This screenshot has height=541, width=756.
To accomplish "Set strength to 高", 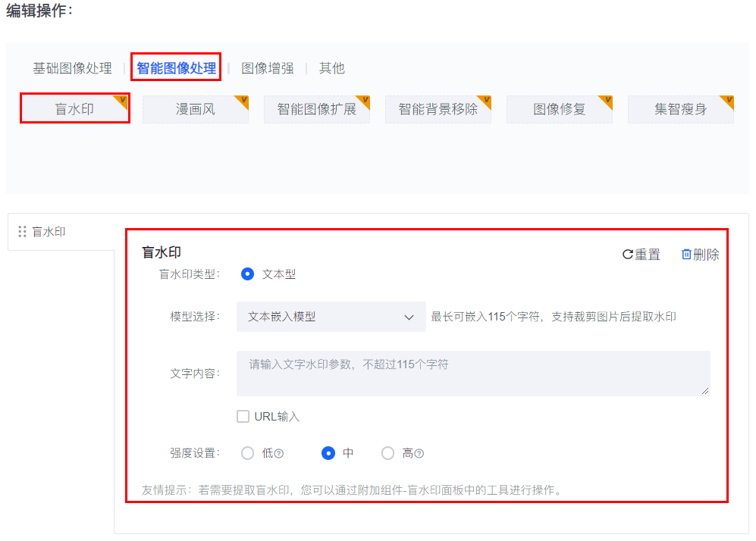I will point(387,453).
